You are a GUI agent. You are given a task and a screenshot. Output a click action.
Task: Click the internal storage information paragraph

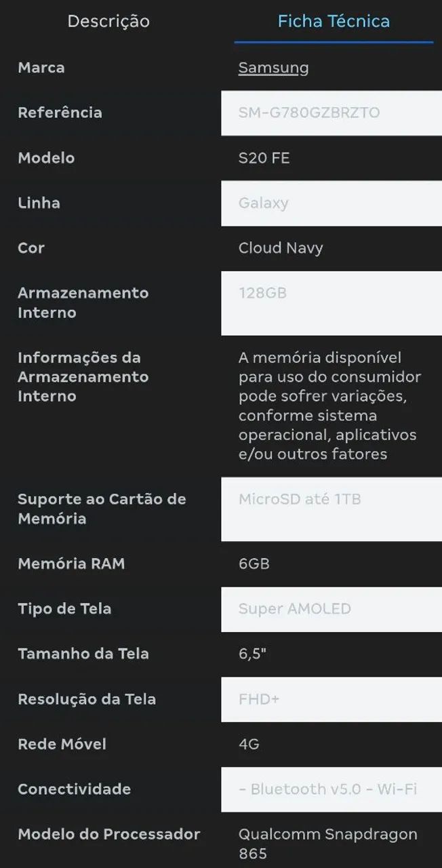click(329, 406)
